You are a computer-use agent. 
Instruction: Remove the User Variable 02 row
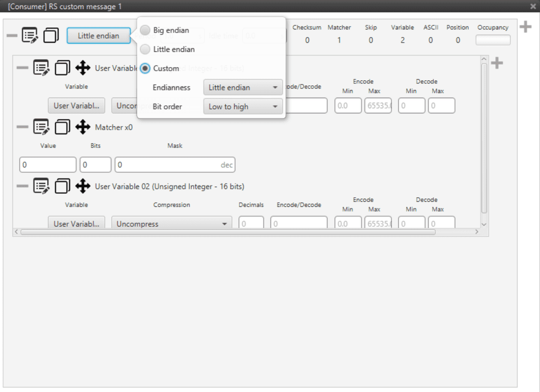pyautogui.click(x=22, y=187)
